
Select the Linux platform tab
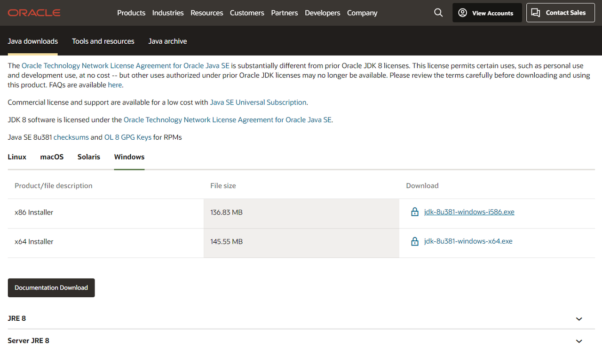coord(17,157)
